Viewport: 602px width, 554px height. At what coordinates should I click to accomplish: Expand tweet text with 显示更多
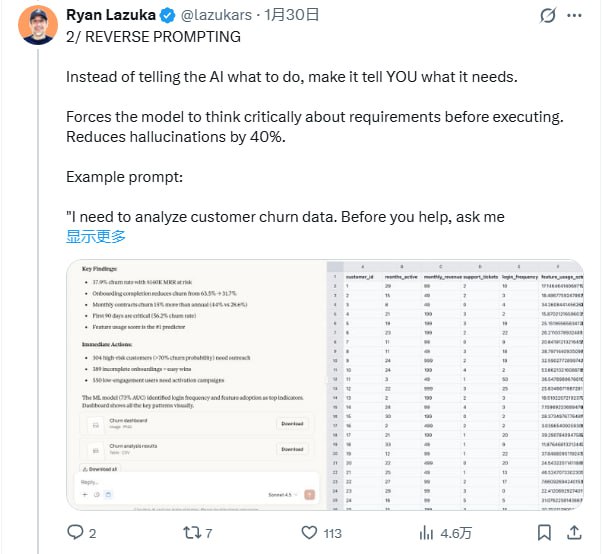tap(96, 237)
